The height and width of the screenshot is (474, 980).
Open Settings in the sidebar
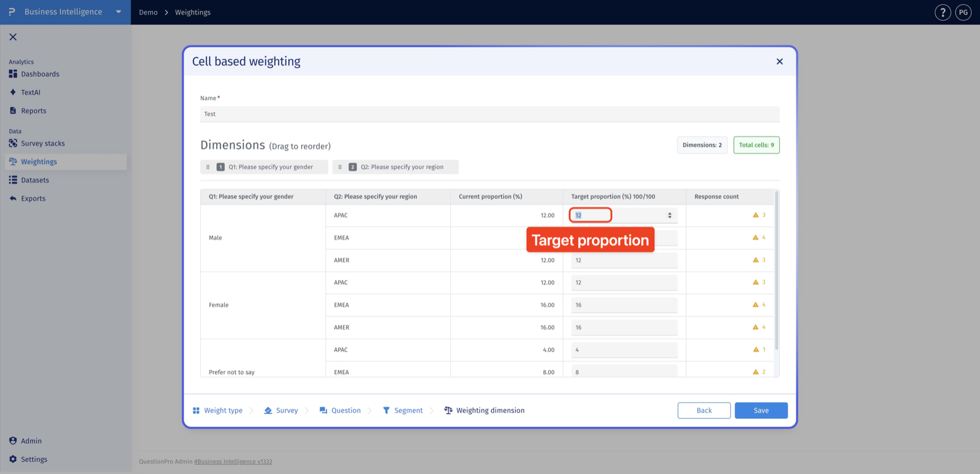34,459
